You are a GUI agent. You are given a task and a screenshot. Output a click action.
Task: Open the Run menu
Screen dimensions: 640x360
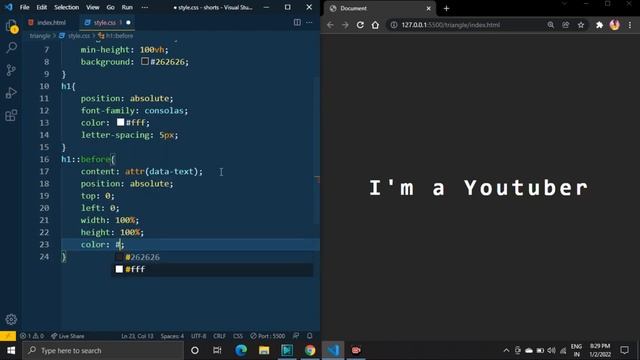127,7
